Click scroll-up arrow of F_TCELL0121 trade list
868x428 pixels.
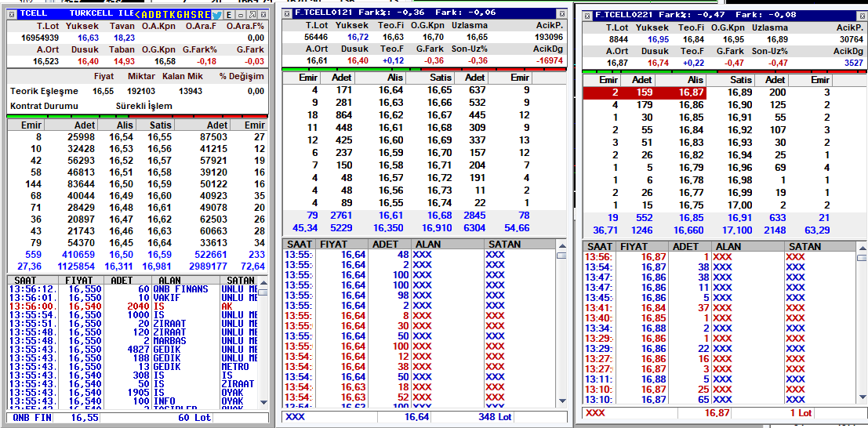tap(562, 245)
